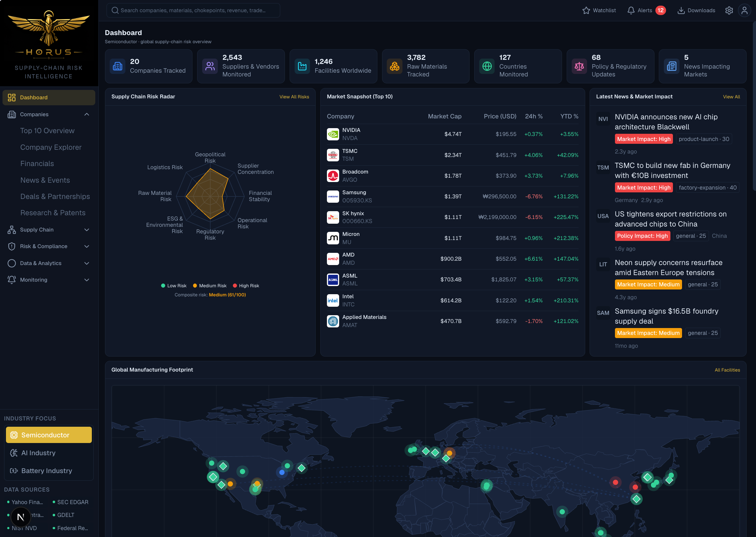Click the AMD company logo
Viewport: 756px width, 537px height.
point(333,259)
